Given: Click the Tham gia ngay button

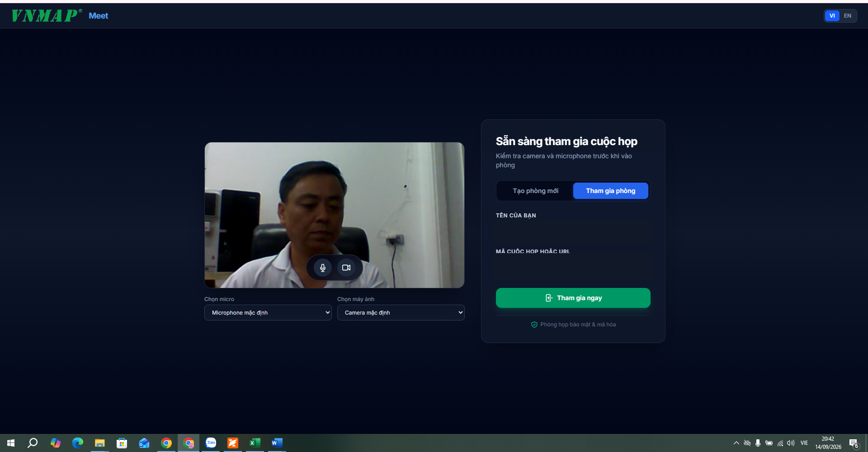Looking at the screenshot, I should point(573,298).
